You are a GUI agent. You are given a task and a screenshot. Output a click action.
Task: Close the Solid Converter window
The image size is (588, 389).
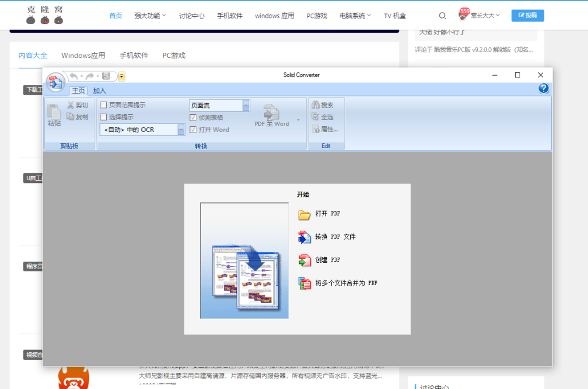(540, 75)
